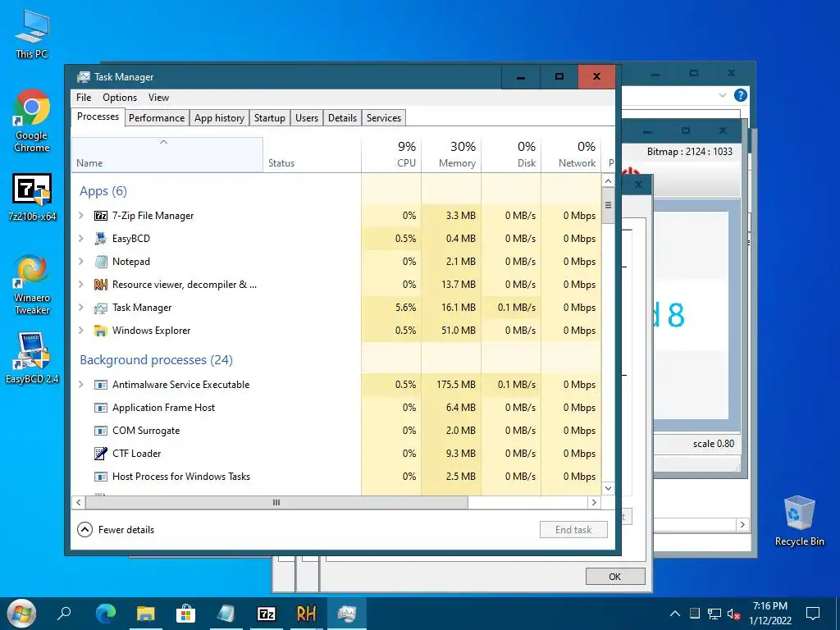Sort by Disk column header
Image resolution: width=840 pixels, height=630 pixels.
coord(512,155)
